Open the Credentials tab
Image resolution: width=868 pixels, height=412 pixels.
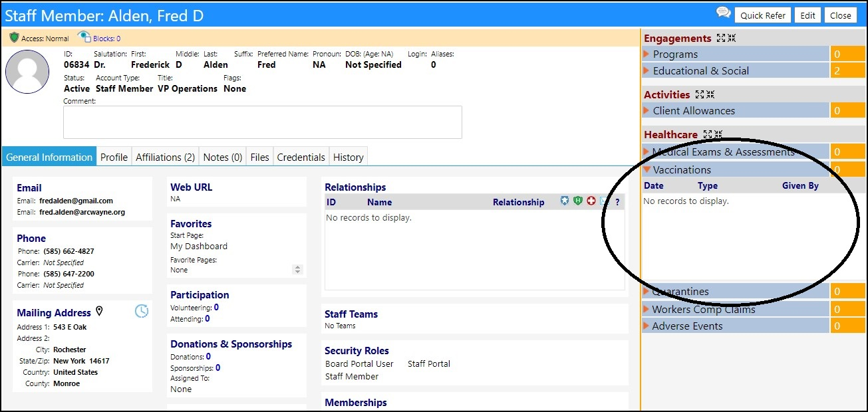[x=301, y=157]
